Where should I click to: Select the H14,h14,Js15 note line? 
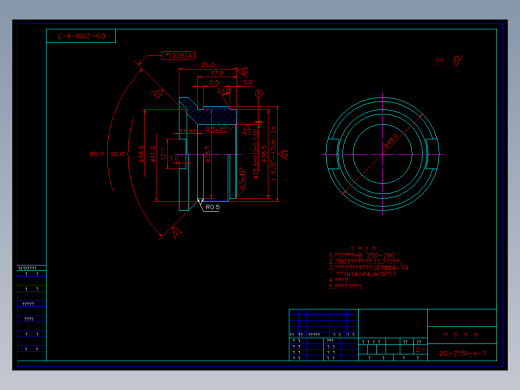pyautogui.click(x=366, y=274)
